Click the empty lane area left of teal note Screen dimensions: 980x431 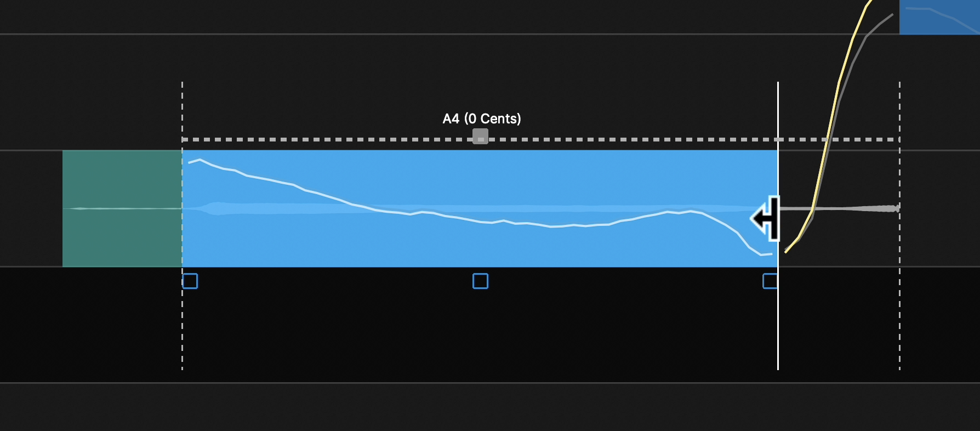[31, 208]
